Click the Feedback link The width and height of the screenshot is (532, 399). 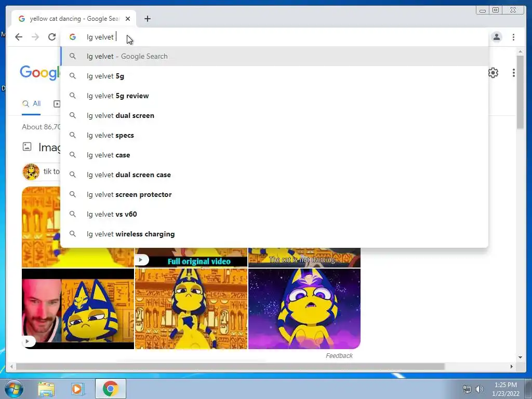click(x=339, y=355)
